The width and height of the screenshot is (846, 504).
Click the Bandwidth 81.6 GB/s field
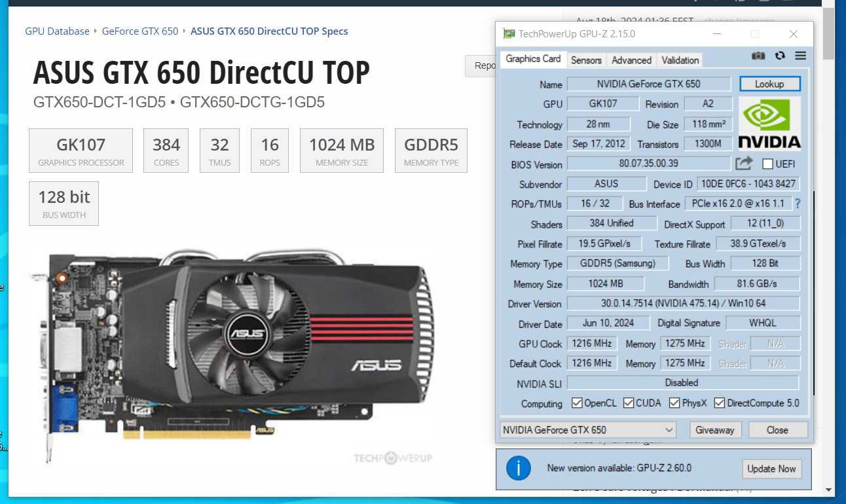tap(757, 283)
